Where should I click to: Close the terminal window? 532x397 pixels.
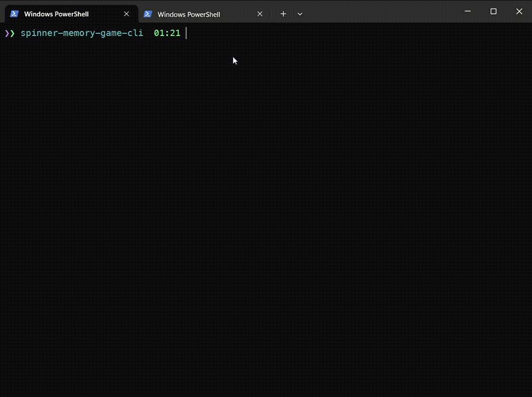pos(519,11)
